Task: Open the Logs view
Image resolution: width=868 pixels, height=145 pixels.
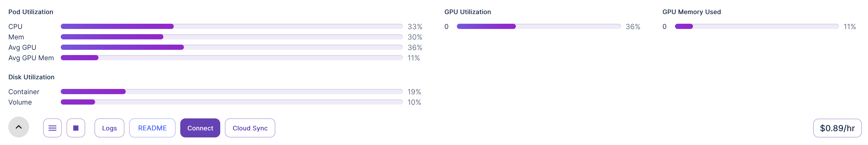Action: pyautogui.click(x=109, y=128)
